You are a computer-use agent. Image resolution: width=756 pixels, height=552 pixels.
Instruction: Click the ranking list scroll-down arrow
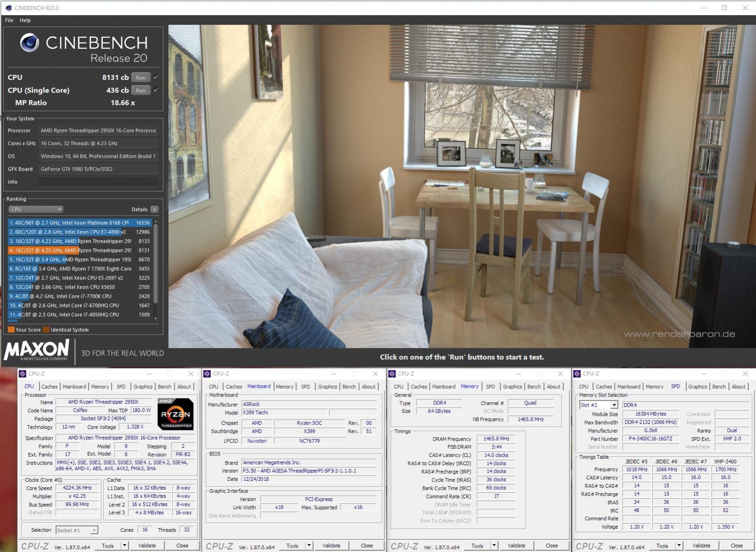156,319
